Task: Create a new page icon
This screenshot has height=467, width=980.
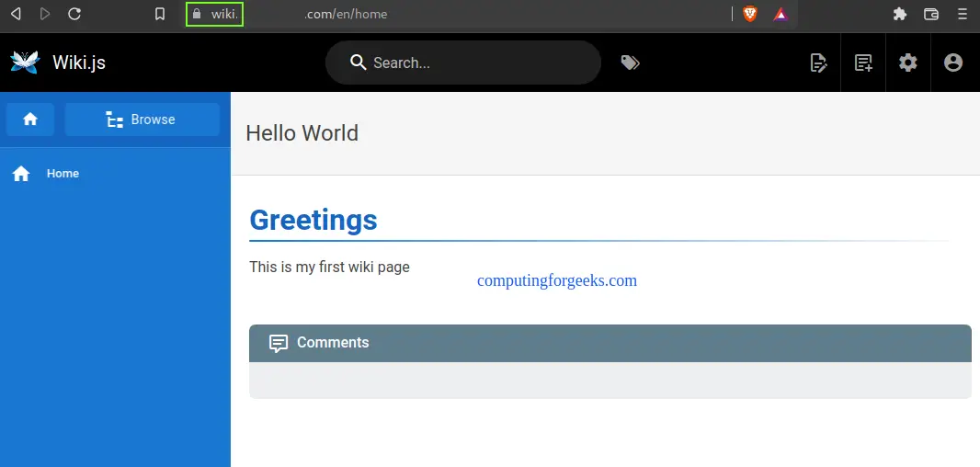Action: (863, 63)
